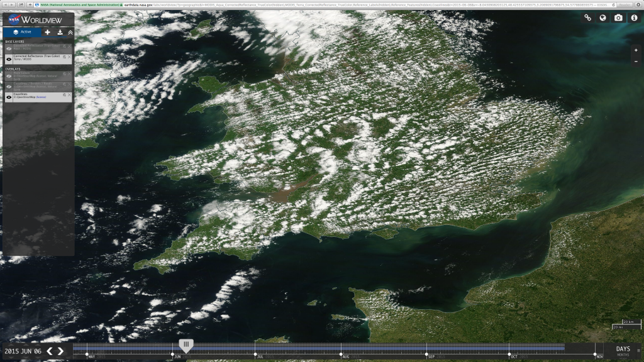Click the BASE LAYERS heading

coord(14,41)
